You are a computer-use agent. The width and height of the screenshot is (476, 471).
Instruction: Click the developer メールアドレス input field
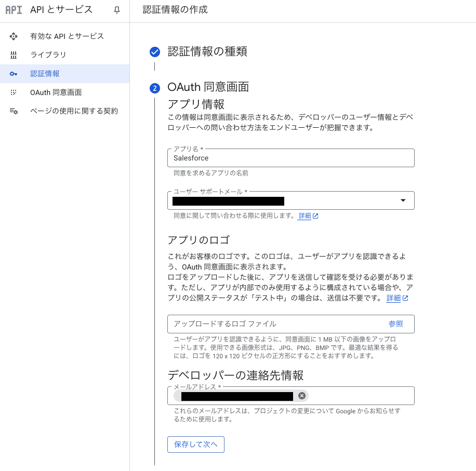359,396
